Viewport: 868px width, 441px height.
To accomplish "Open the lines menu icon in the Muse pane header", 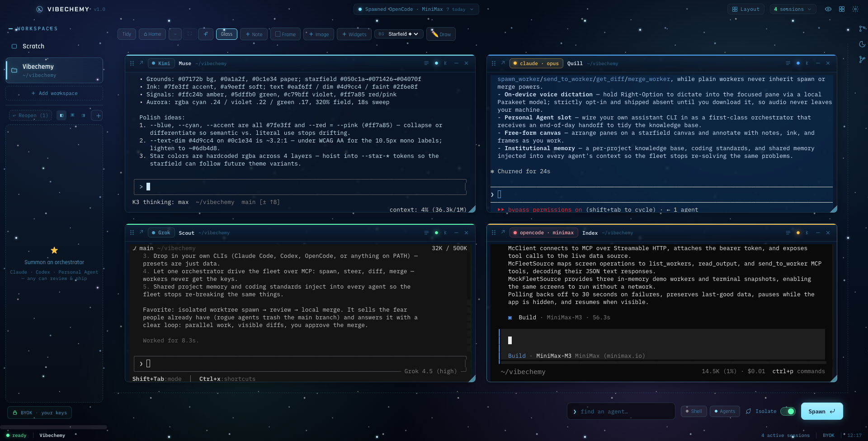I will [426, 63].
